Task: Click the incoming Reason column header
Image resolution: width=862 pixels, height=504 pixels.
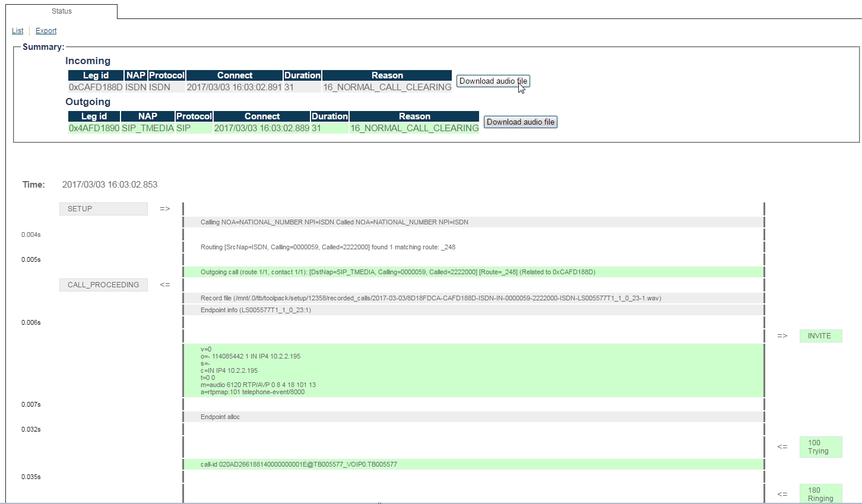Action: tap(387, 75)
